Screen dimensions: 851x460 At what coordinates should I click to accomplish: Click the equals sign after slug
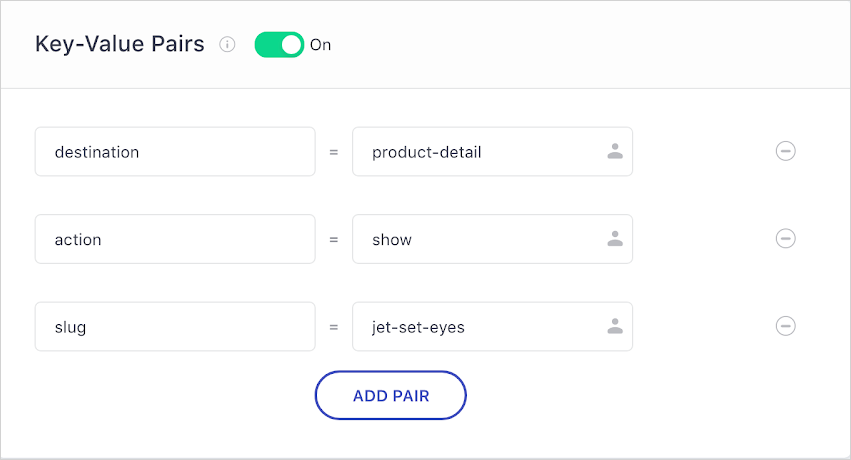(334, 326)
